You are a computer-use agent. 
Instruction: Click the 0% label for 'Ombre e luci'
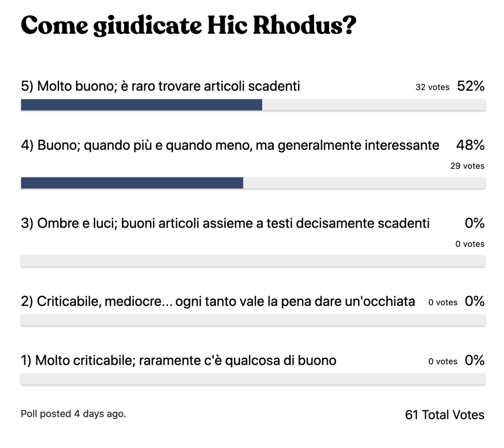click(474, 223)
